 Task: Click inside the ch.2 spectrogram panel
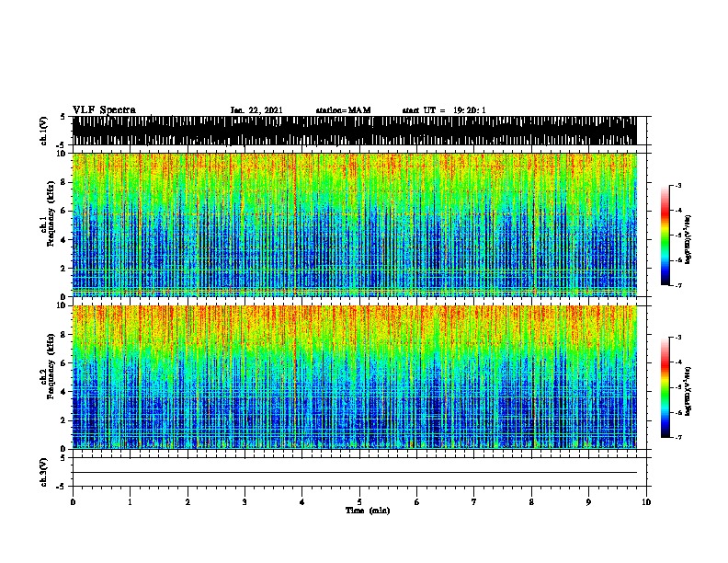[x=355, y=377]
